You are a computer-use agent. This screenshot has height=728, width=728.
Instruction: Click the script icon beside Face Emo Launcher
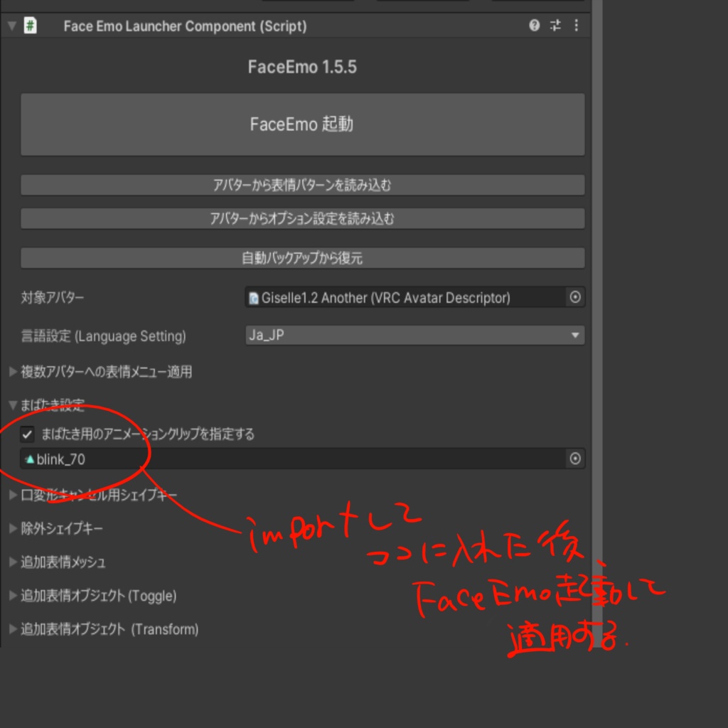pos(30,25)
